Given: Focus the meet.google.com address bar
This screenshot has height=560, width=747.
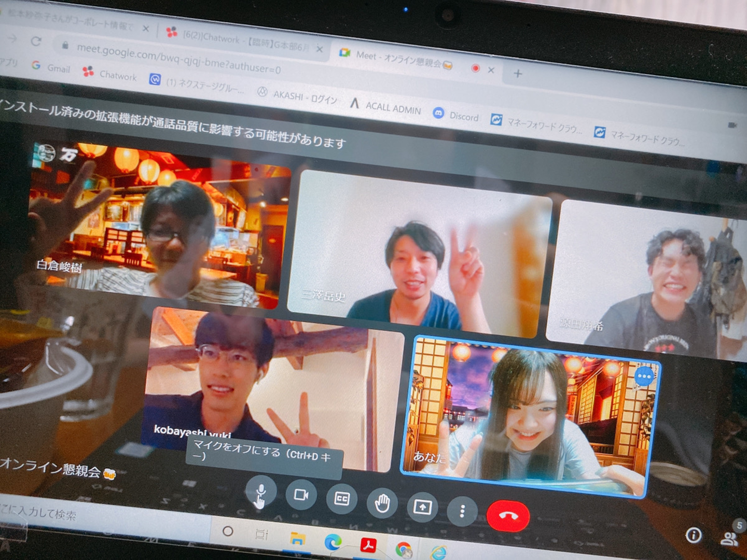Looking at the screenshot, I should [x=179, y=59].
